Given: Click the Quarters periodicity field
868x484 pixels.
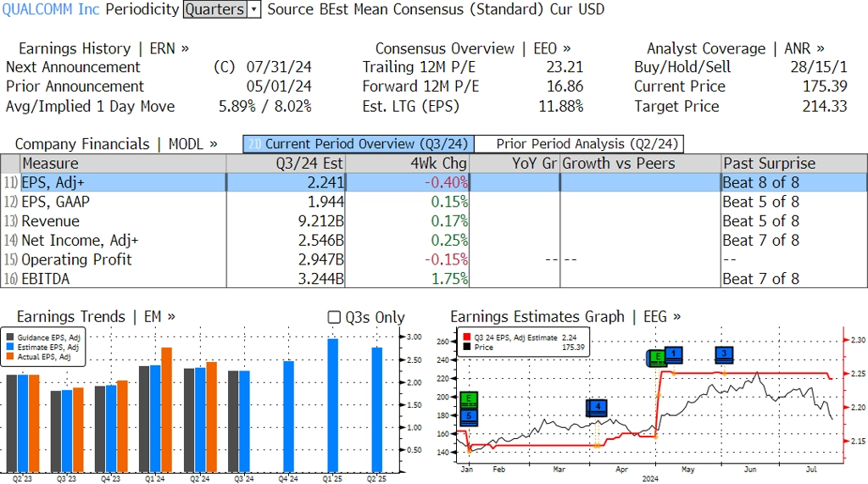Looking at the screenshot, I should point(215,9).
